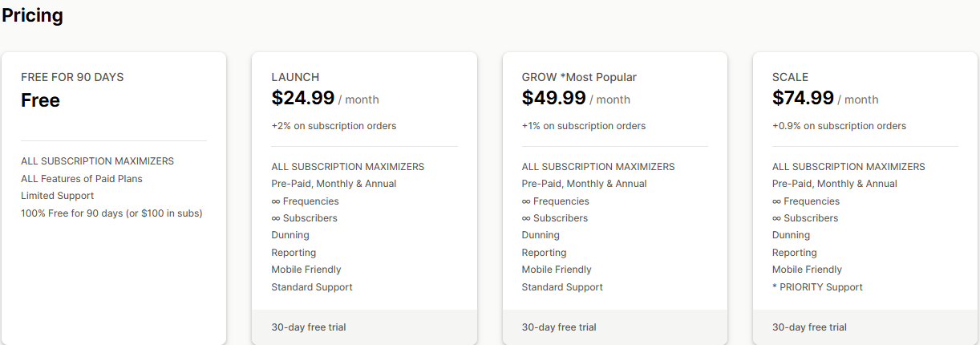Click Limited Support in the free plan
This screenshot has height=345, width=980.
tap(57, 196)
